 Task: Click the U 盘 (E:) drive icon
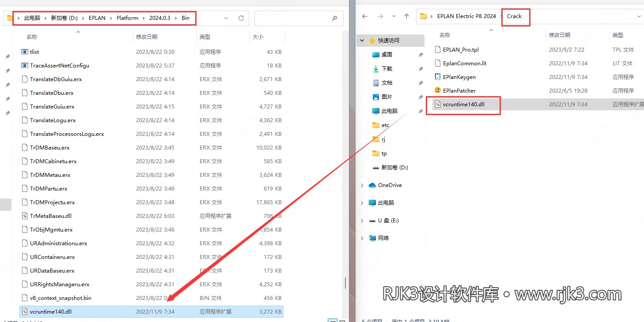click(x=371, y=220)
